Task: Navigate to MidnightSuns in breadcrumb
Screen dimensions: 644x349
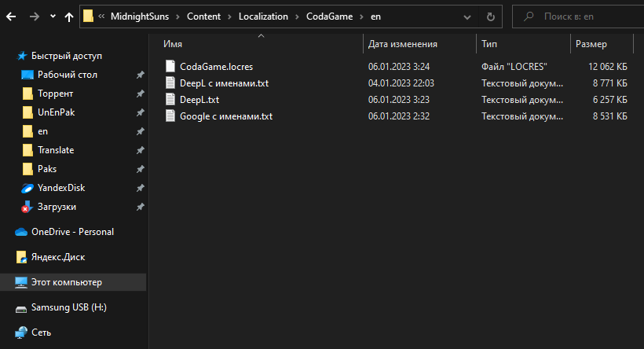Action: [x=140, y=17]
